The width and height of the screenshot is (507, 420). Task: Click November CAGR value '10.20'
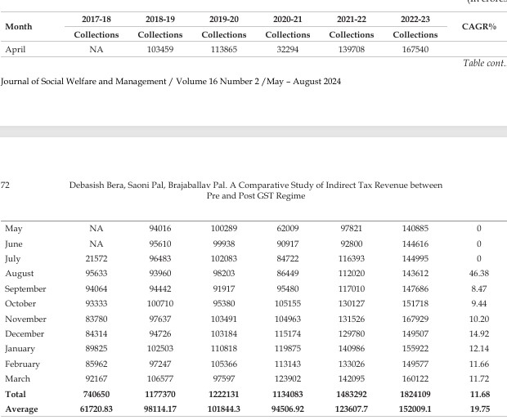tap(479, 319)
